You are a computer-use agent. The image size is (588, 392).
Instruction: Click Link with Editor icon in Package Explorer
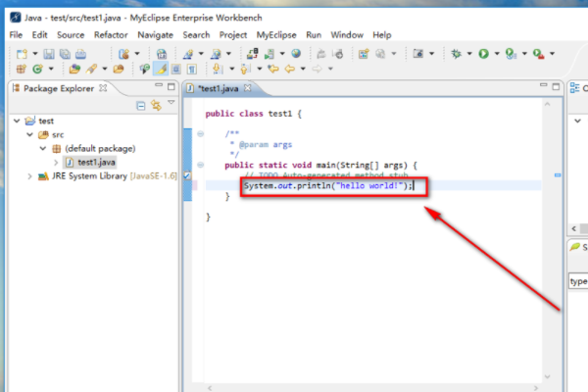tap(155, 105)
